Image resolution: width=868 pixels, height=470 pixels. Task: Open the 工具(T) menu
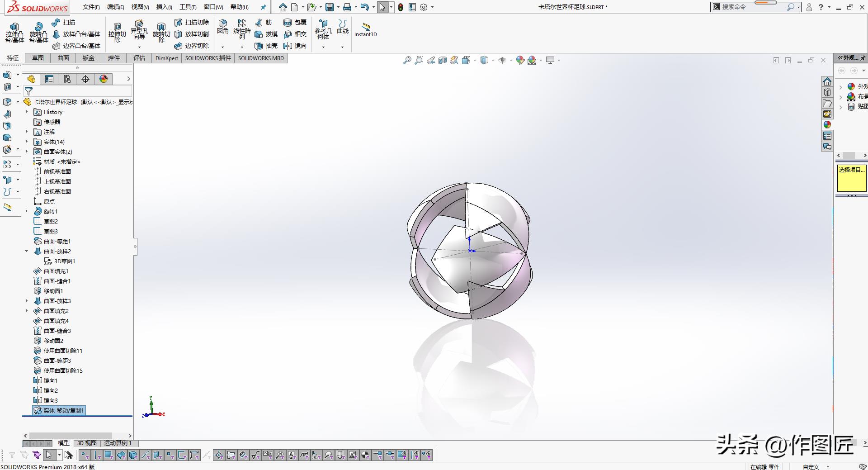pyautogui.click(x=188, y=7)
